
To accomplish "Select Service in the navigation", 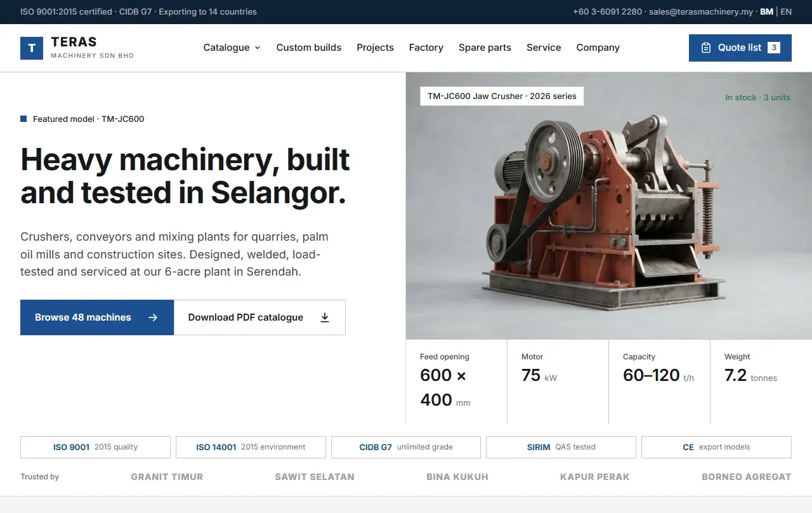I will [544, 48].
